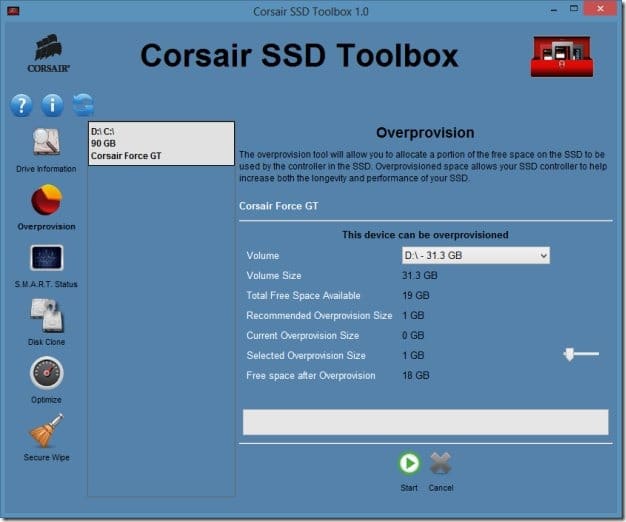Click the grey Cancel X icon

pyautogui.click(x=441, y=463)
